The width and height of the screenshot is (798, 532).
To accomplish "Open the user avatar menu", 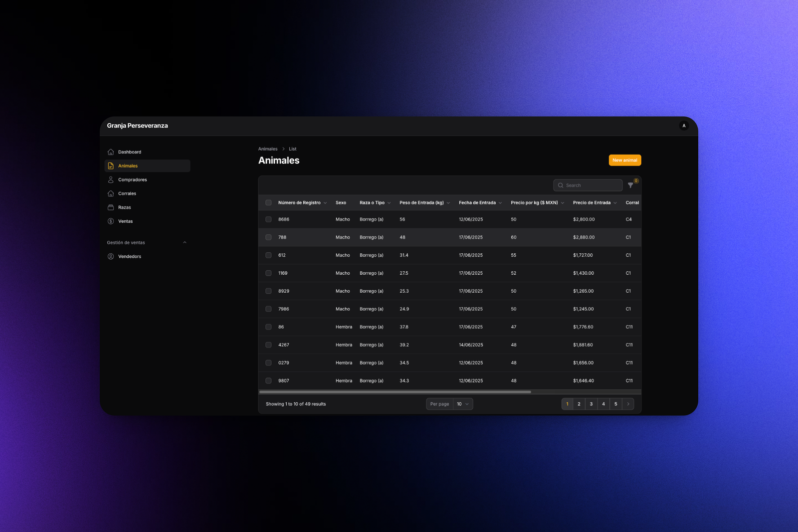I will (x=684, y=126).
